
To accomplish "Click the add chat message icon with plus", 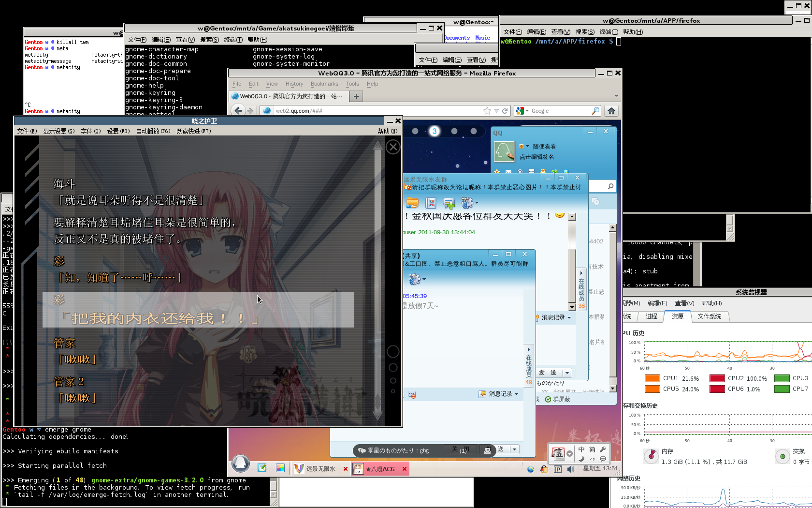I will click(x=449, y=203).
